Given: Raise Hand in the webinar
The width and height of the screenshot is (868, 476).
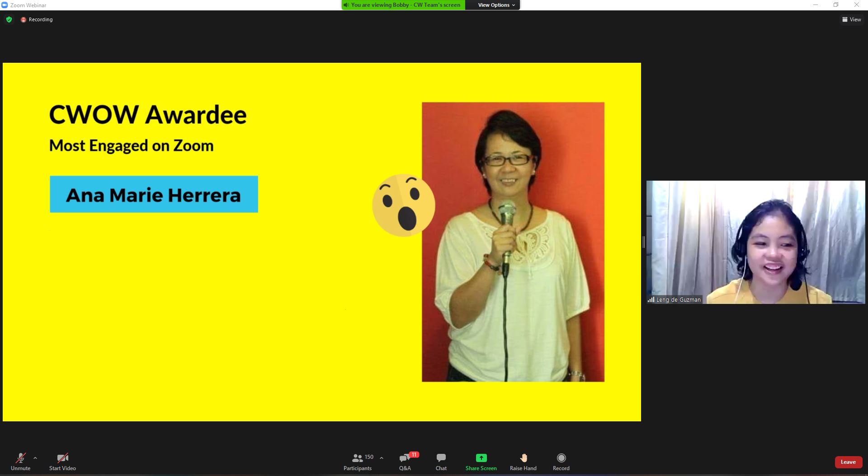Looking at the screenshot, I should click(x=523, y=462).
